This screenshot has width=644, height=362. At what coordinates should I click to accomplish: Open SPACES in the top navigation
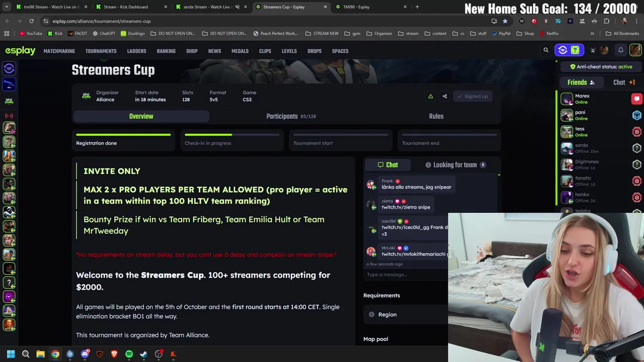pos(340,51)
